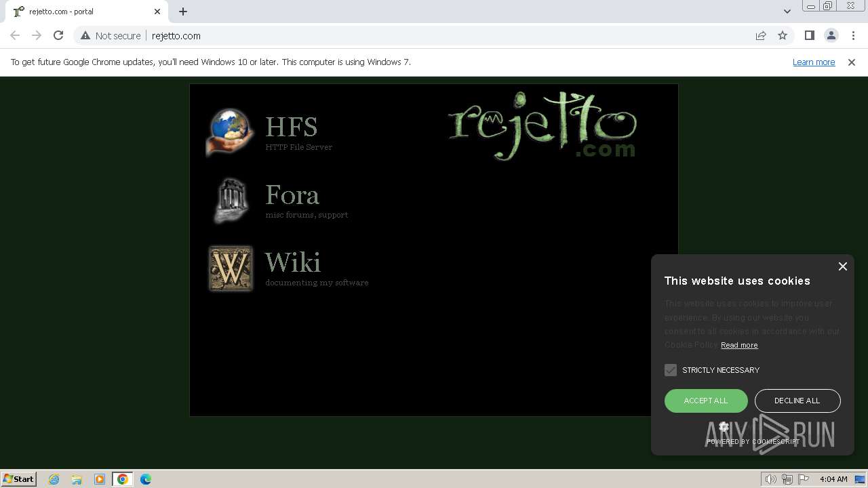This screenshot has width=868, height=488.
Task: Launch Microsoft Edge from taskbar
Action: (x=146, y=479)
